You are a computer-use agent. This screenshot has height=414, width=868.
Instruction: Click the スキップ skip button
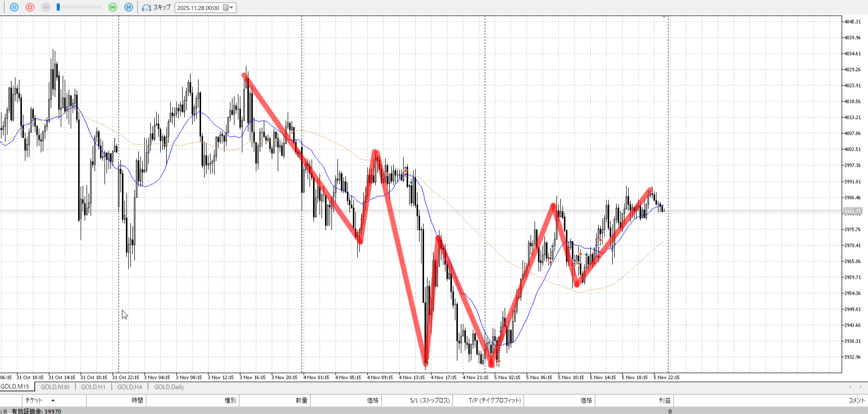pos(156,7)
